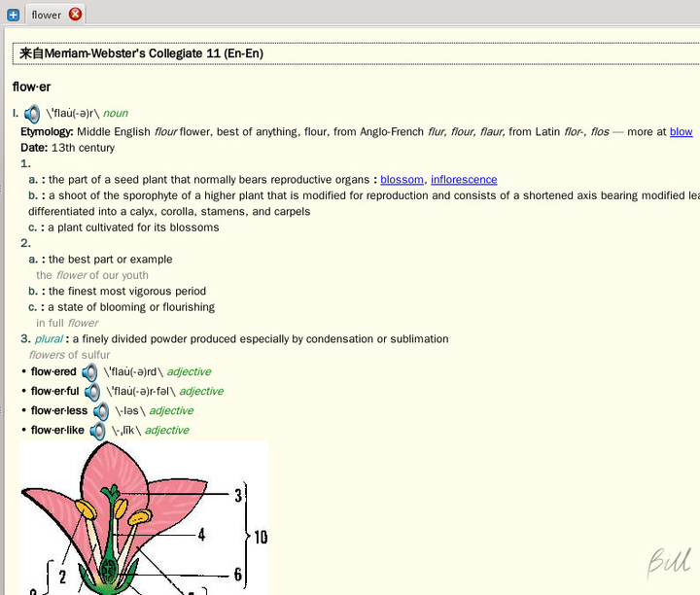
Task: Click the Merriam-Webster's Collegiate 11 dictionary header
Action: tap(141, 53)
